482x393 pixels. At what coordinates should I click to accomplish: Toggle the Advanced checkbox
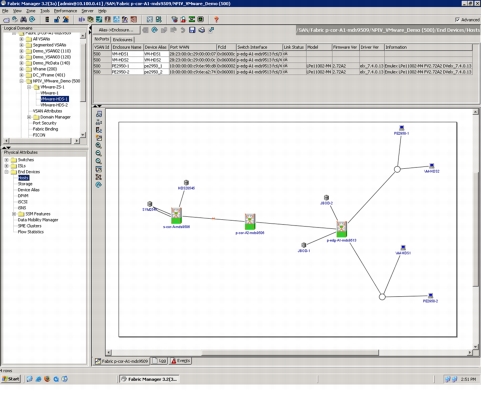[457, 20]
